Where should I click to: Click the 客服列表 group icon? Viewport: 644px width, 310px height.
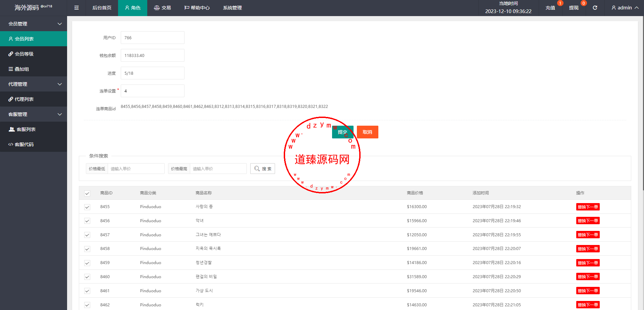click(12, 129)
